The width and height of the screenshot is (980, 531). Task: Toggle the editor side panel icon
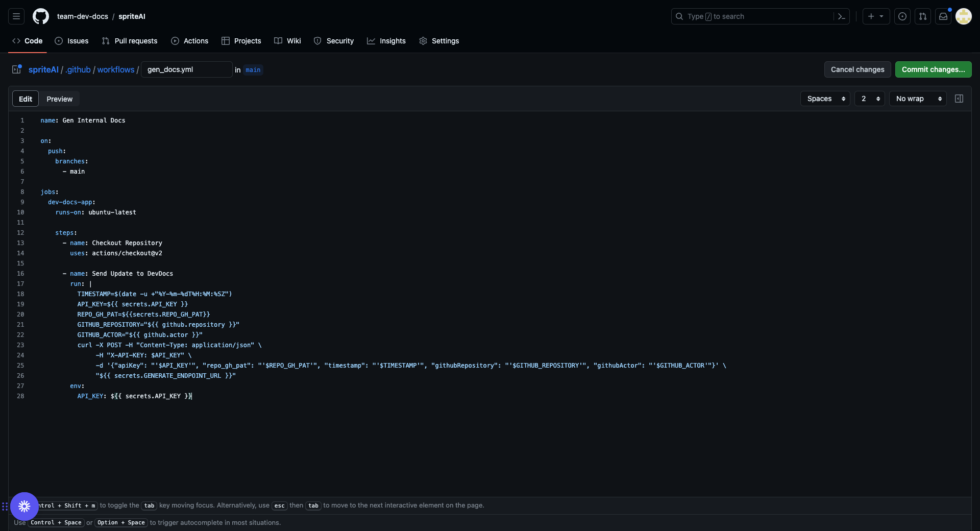[x=959, y=99]
